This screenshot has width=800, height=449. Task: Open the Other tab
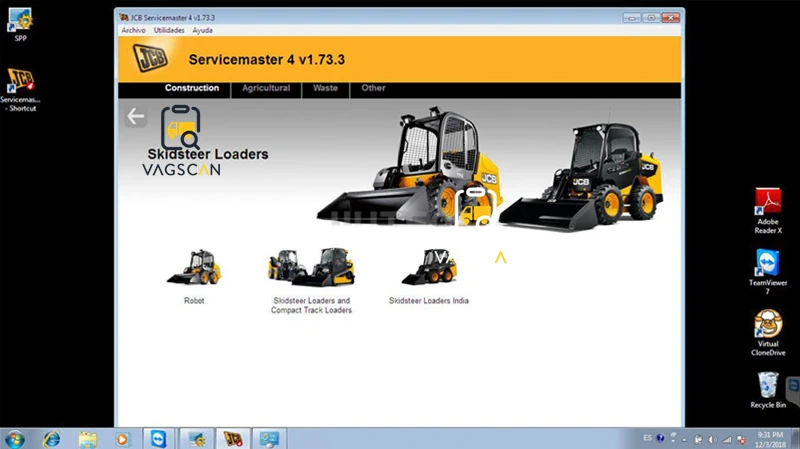(373, 88)
